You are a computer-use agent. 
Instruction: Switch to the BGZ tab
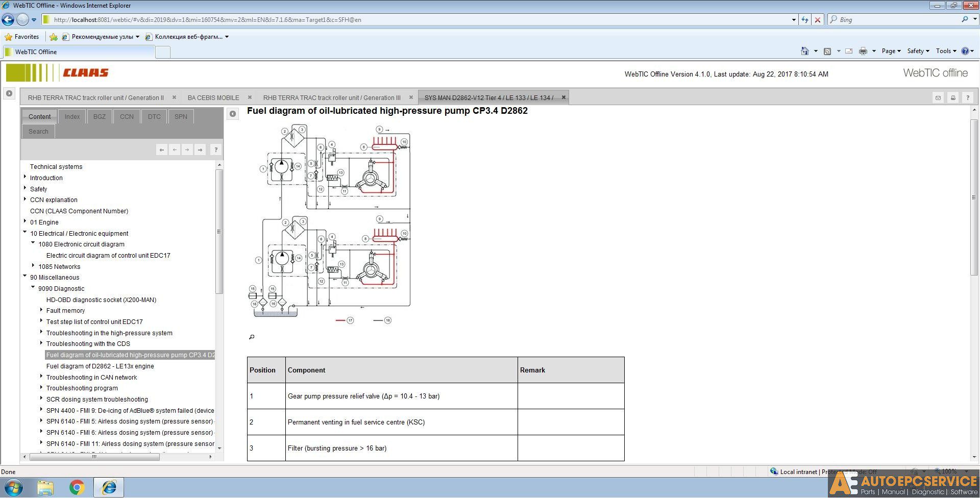pos(100,116)
